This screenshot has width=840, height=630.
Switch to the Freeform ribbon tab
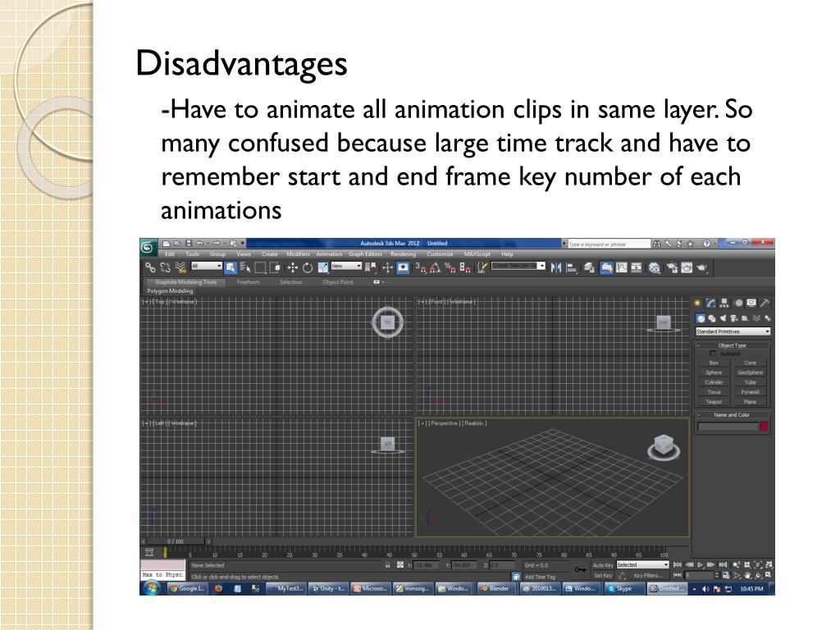[x=248, y=282]
